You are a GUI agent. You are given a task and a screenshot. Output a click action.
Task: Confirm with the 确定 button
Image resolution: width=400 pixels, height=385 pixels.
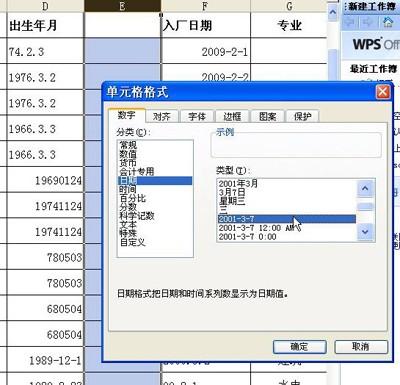(299, 347)
